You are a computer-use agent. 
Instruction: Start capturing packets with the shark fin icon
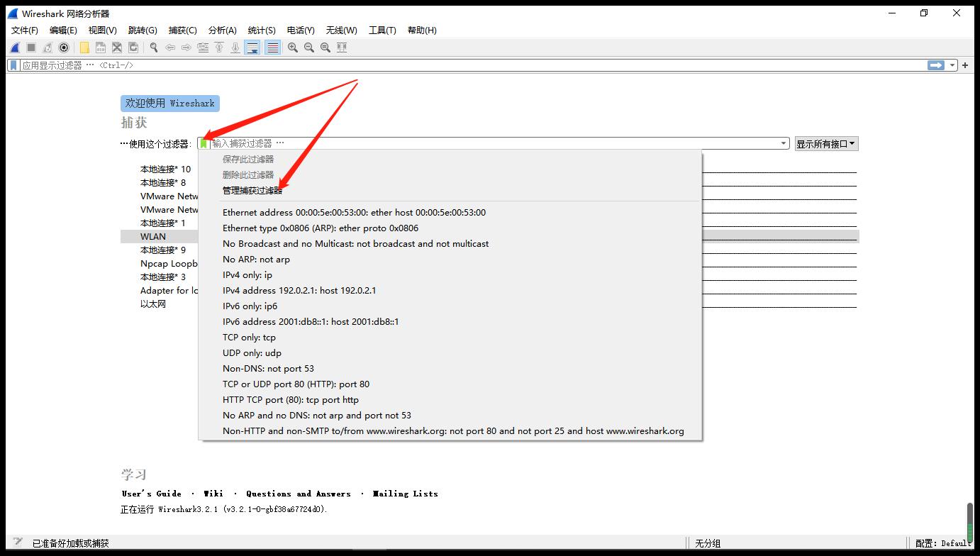point(15,48)
